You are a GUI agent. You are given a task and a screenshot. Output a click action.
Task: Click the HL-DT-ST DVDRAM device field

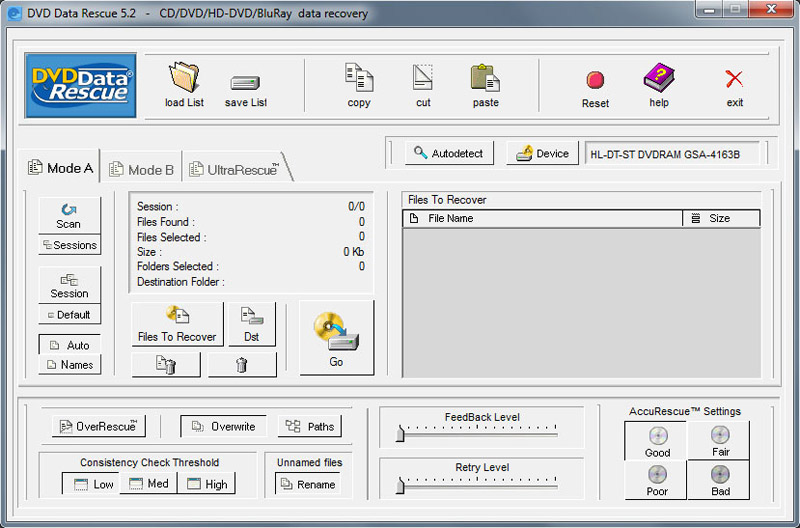point(672,154)
